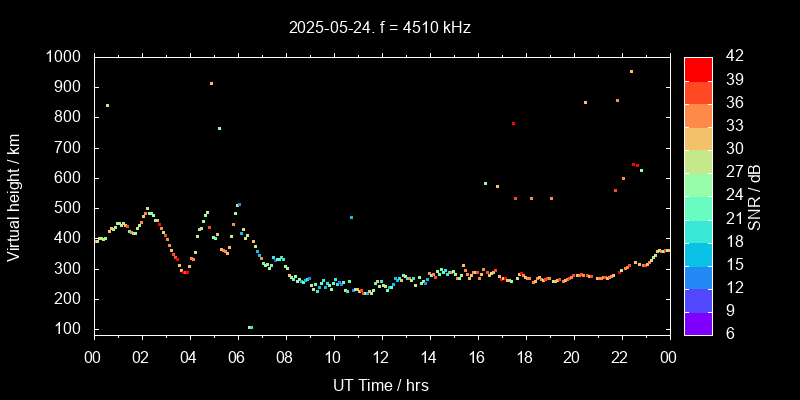The width and height of the screenshot is (800, 400).
Task: Click the 22 tick on the time axis
Action: pos(620,357)
